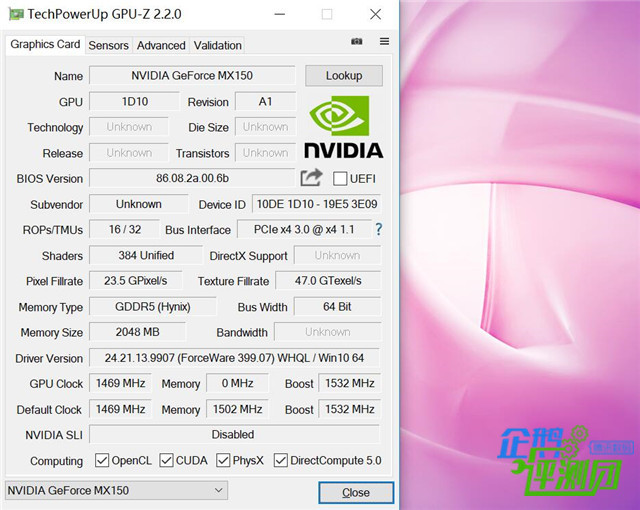Screen dimensions: 640x510
Task: Click the Pixel Fillrate value 23.5 GPixel/s
Action: (x=136, y=281)
